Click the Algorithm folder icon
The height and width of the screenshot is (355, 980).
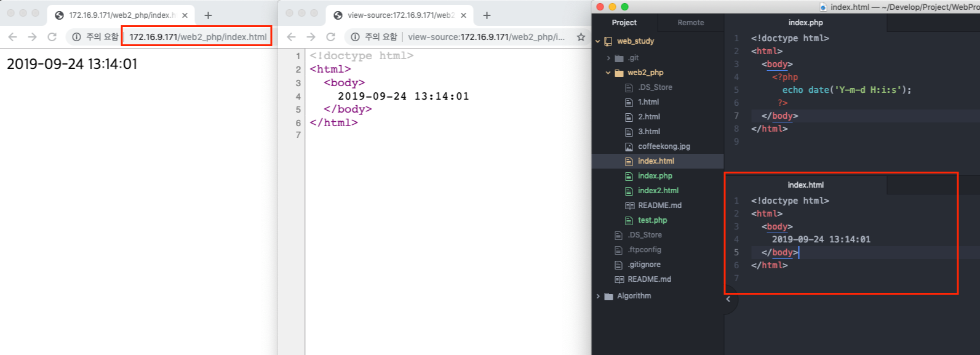coord(608,296)
